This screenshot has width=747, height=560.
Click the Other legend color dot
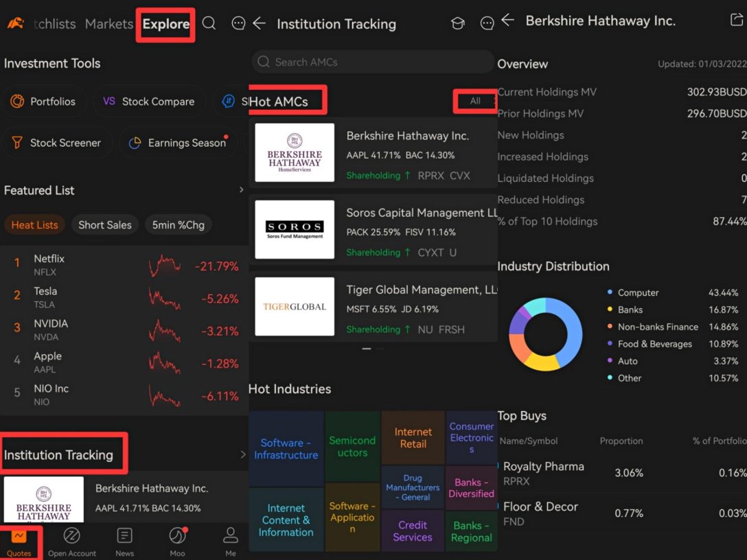point(610,377)
